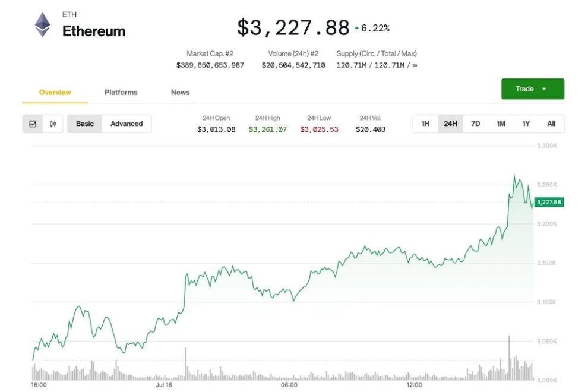This screenshot has height=392, width=588.
Task: Switch to line chart view icon
Action: (33, 124)
